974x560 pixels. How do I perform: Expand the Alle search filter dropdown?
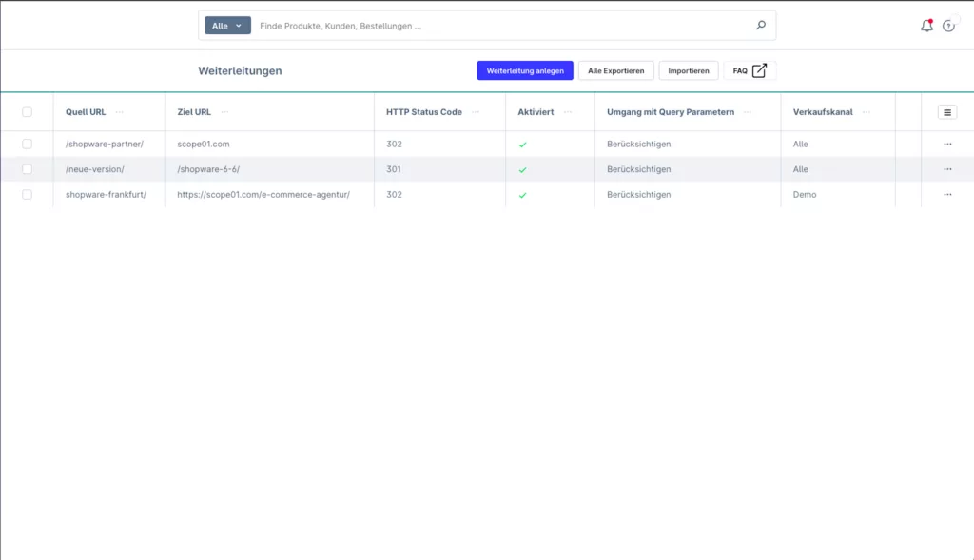tap(227, 26)
